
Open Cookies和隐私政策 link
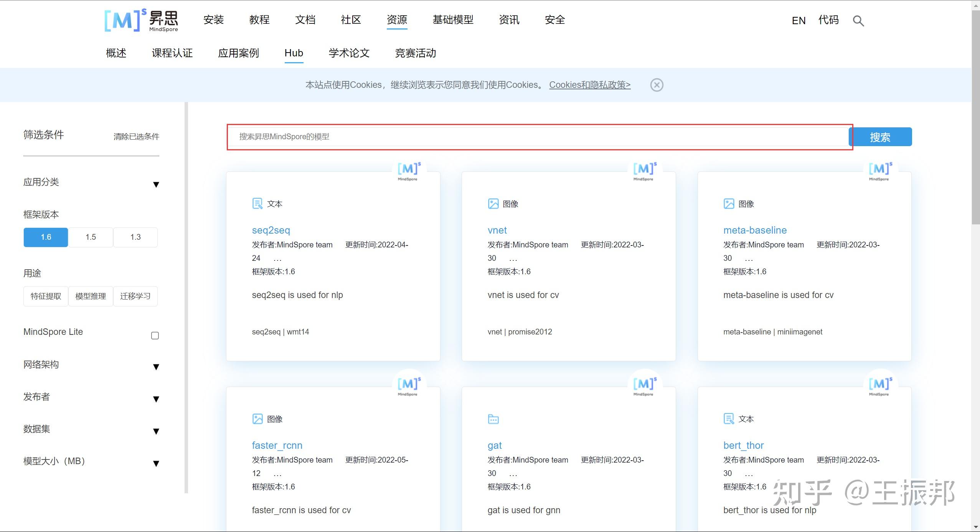pyautogui.click(x=589, y=85)
